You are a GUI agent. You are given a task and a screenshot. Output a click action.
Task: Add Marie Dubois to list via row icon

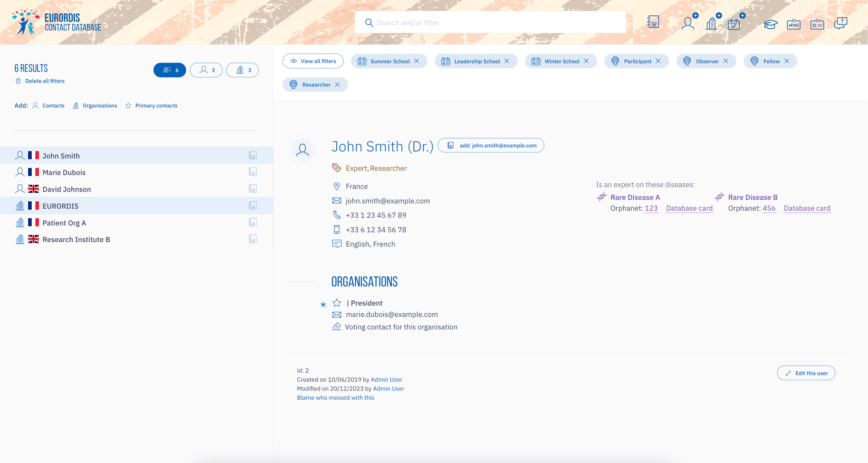point(252,172)
